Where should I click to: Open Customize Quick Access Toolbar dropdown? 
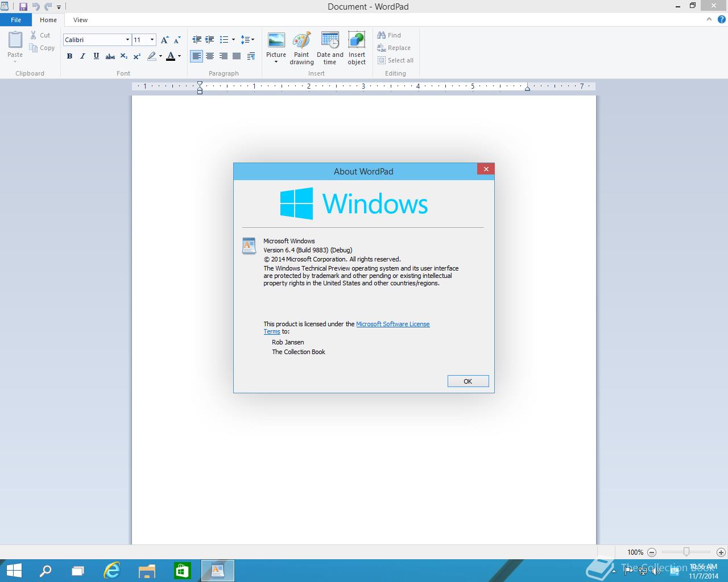59,7
